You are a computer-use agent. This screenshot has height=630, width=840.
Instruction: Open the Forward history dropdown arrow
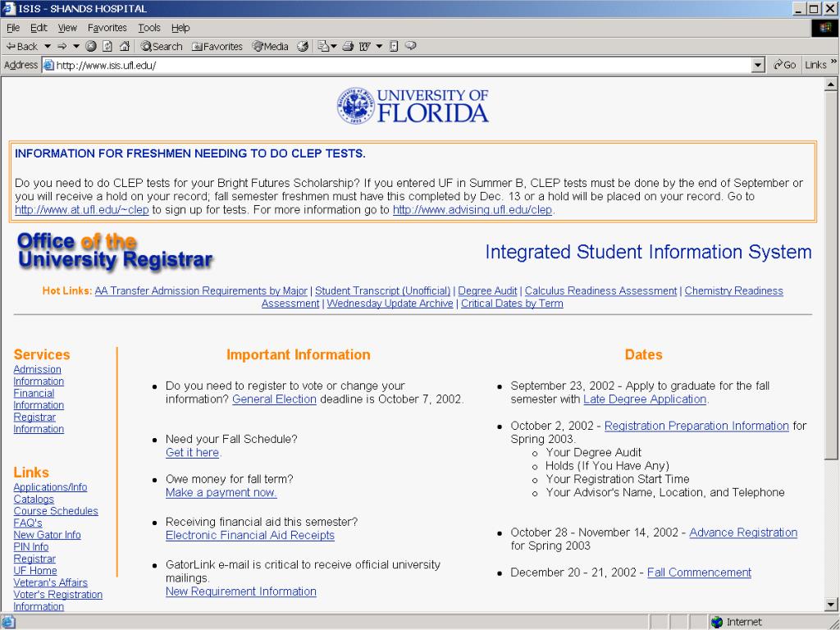[x=76, y=47]
